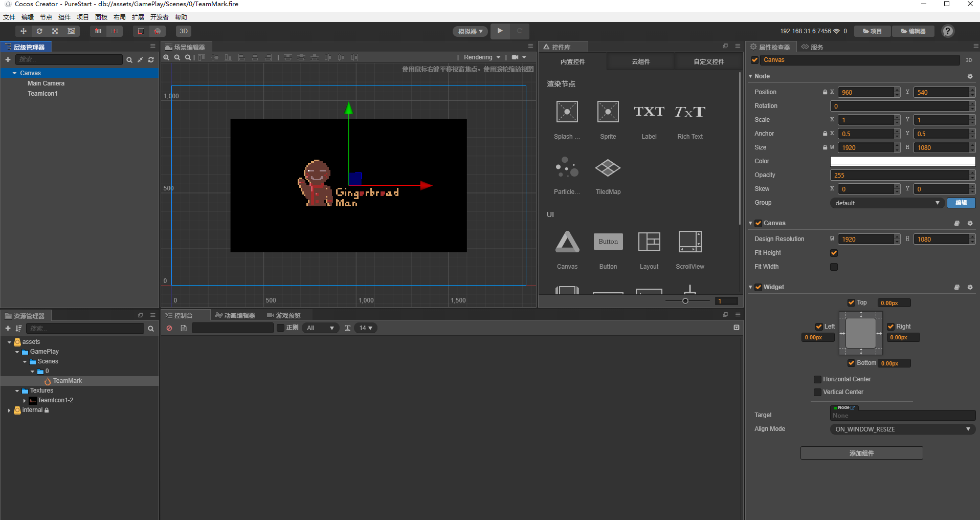Open the console font size 14 dropdown
Screen dimensions: 980x520
tap(365, 328)
